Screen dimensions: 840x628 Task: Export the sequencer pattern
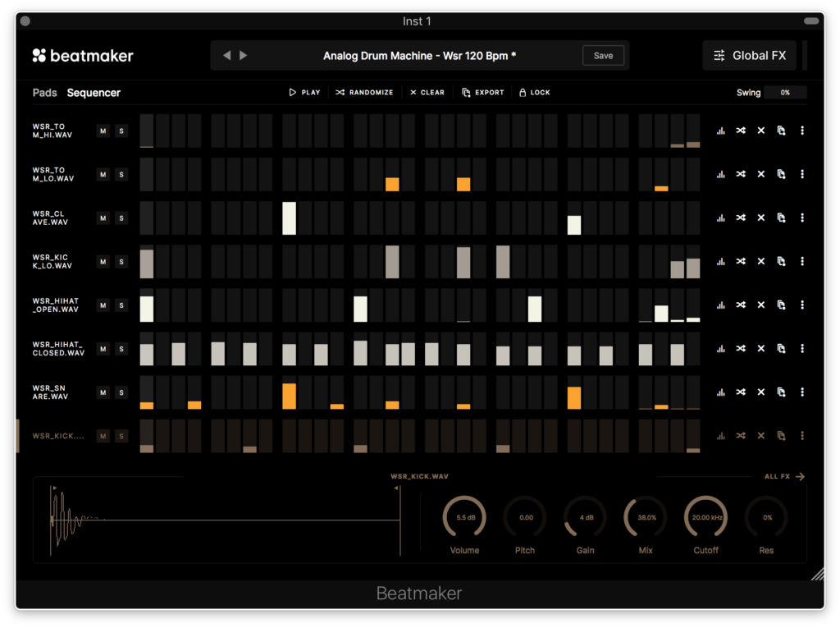tap(482, 92)
